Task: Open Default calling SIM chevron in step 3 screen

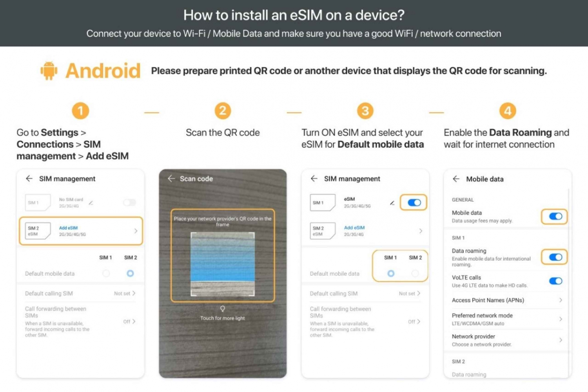Action: (419, 293)
